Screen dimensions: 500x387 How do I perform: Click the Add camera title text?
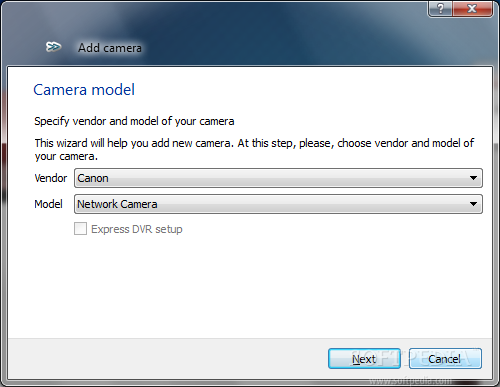point(110,48)
